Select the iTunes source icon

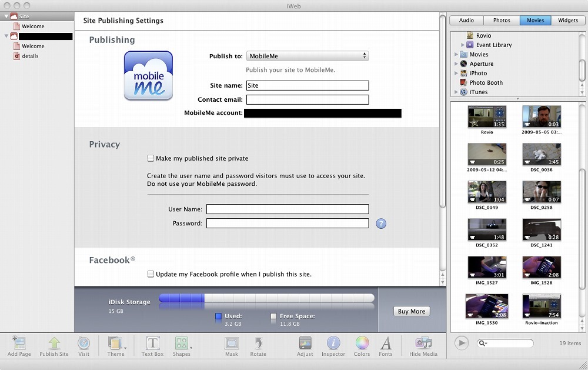point(463,92)
